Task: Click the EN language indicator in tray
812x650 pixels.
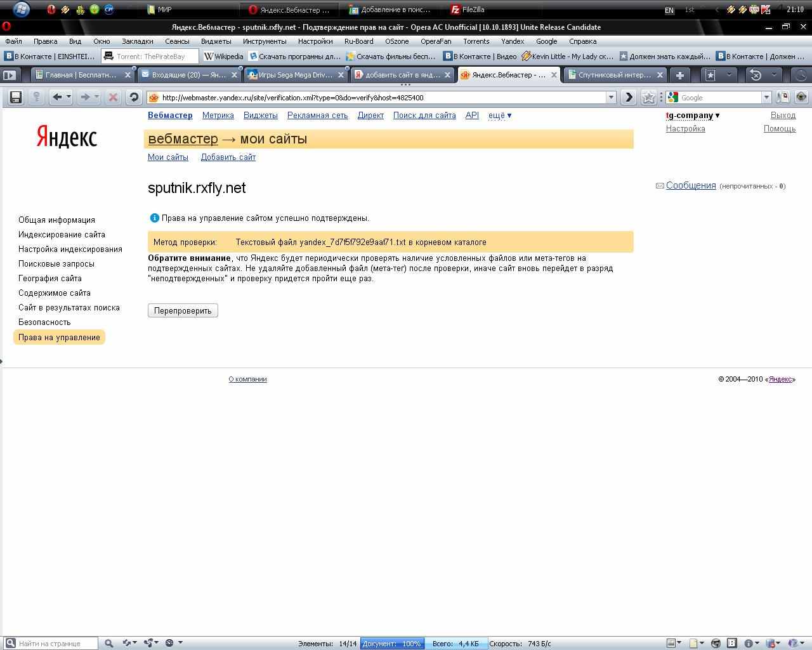Action: coord(669,10)
